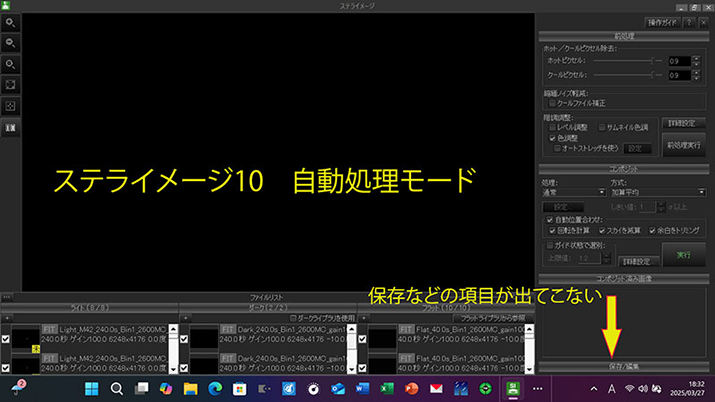Click the green 実行 composite button
Screen dimensions: 715x402
684,255
